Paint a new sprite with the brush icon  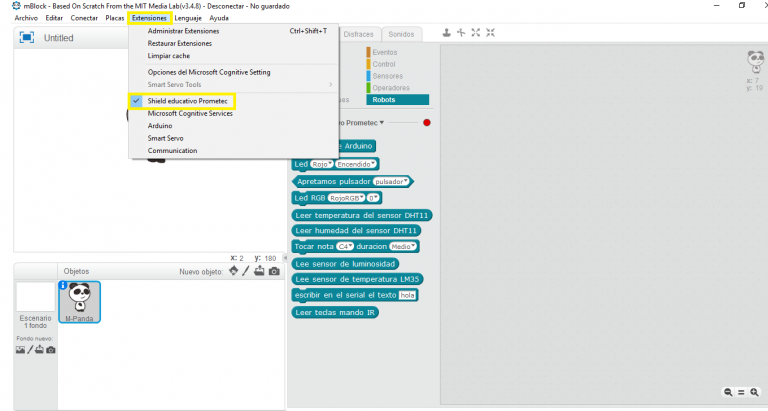246,271
